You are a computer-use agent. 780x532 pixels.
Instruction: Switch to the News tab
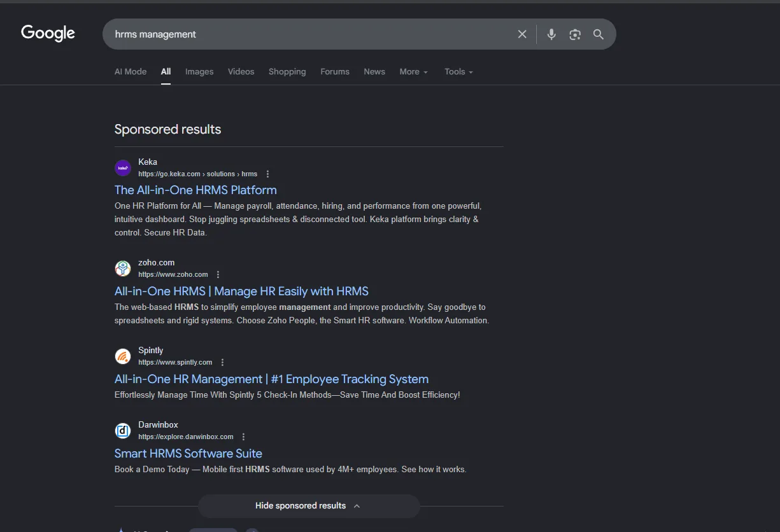[374, 72]
